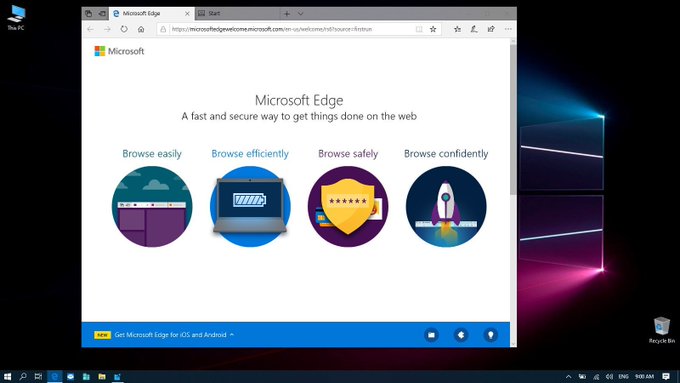Open tabs you've set aside icon
Image resolution: width=680 pixels, height=383 pixels.
click(x=88, y=13)
